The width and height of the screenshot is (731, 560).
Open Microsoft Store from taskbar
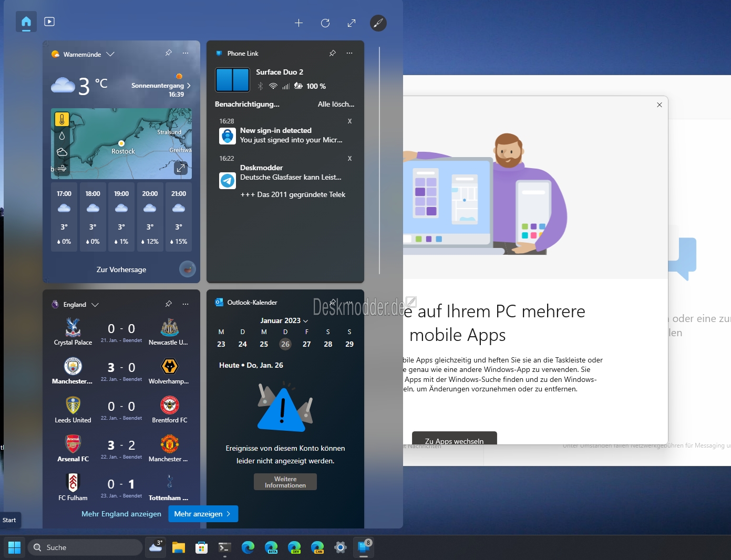pyautogui.click(x=201, y=547)
